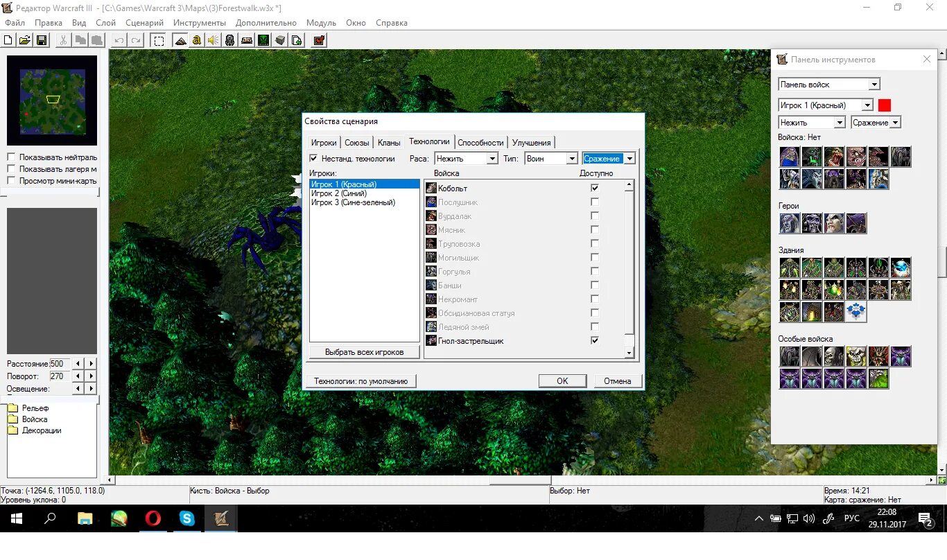Open 'Панель войск' palette type dropdown
The width and height of the screenshot is (947, 560).
[x=829, y=85]
